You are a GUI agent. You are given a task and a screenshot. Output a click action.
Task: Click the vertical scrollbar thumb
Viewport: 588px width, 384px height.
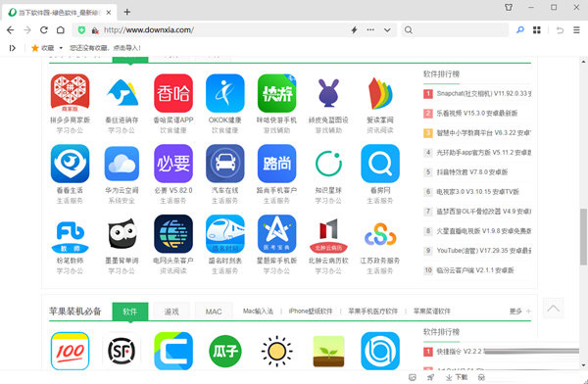click(x=583, y=236)
